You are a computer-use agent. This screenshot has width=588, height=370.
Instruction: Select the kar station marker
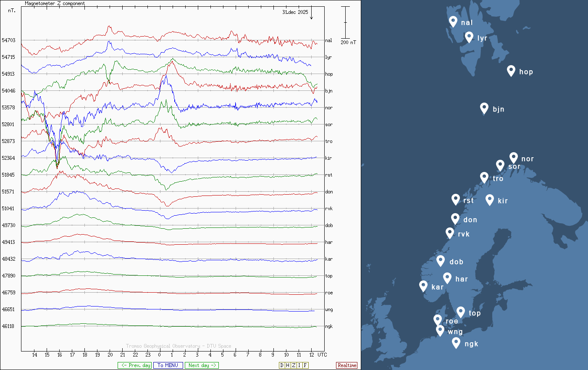(x=423, y=286)
